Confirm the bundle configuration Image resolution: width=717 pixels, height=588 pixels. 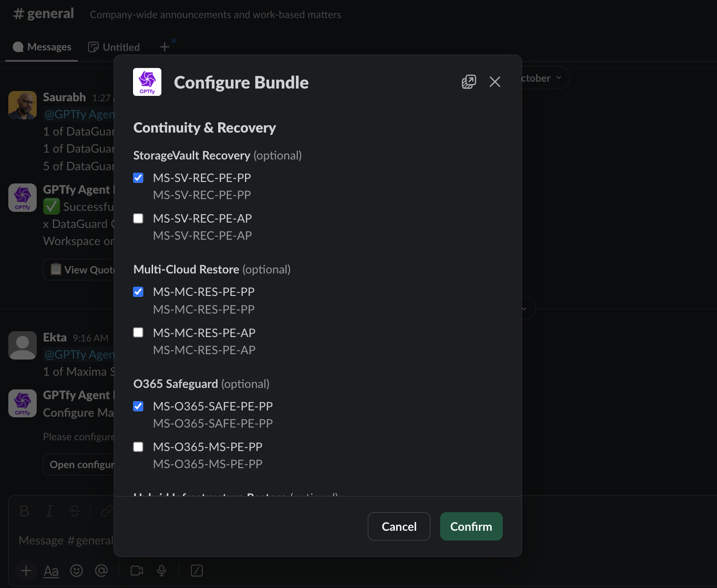[471, 526]
